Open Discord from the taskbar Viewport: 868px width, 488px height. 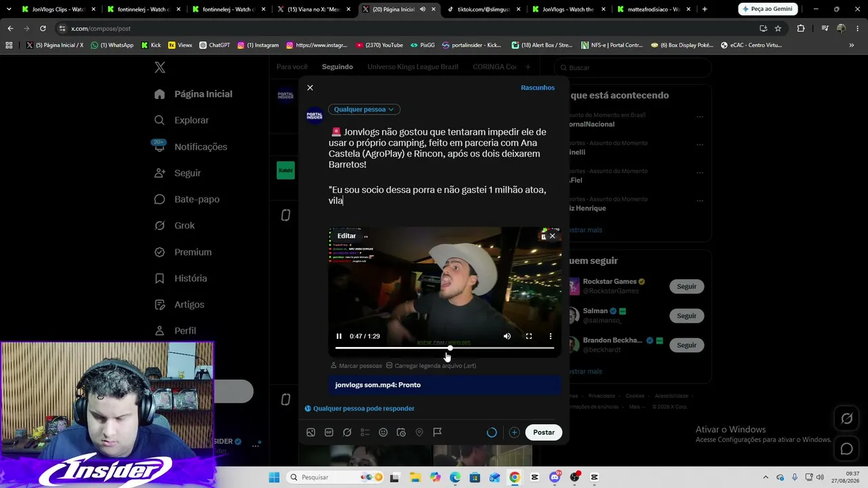pos(555,477)
